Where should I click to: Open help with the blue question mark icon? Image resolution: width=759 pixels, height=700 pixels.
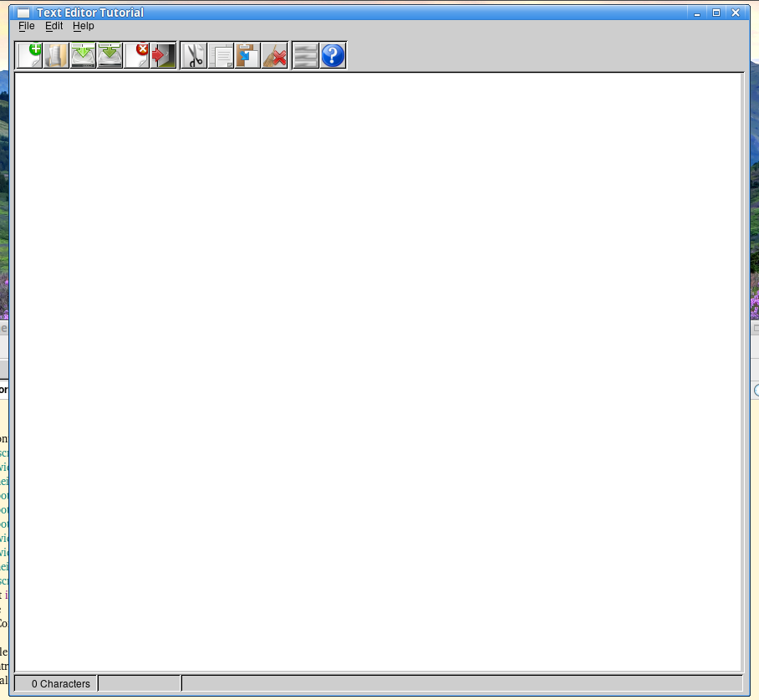333,56
